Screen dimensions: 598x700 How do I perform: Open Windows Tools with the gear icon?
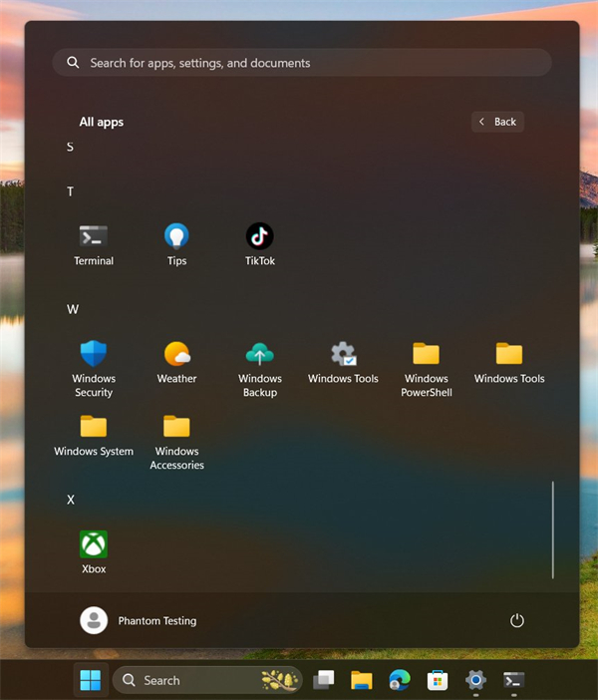343,363
